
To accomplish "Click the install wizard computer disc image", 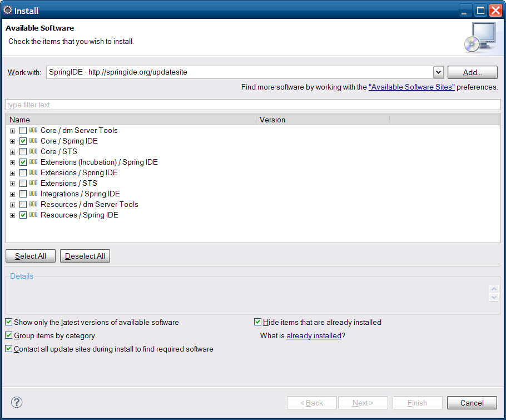I will coord(480,37).
